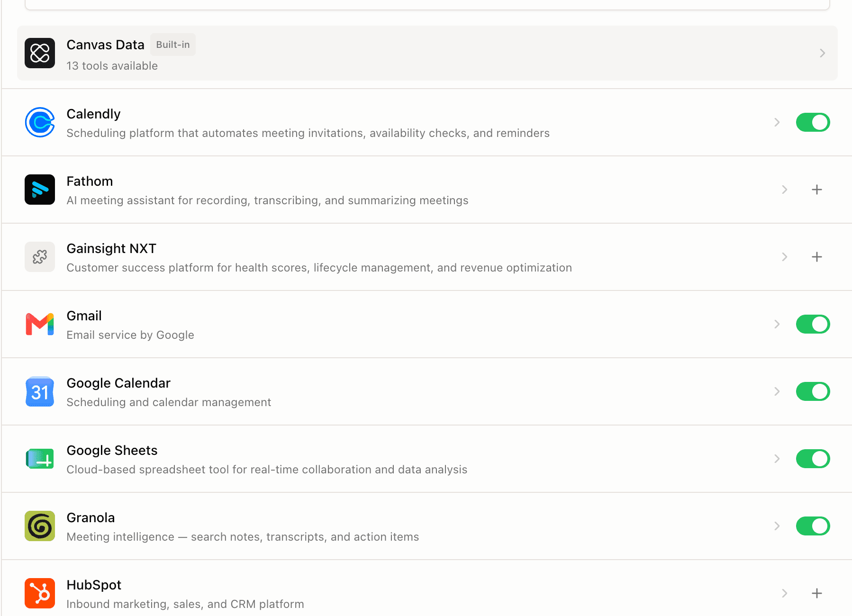852x616 pixels.
Task: Expand Gmail details chevron
Action: coord(777,324)
